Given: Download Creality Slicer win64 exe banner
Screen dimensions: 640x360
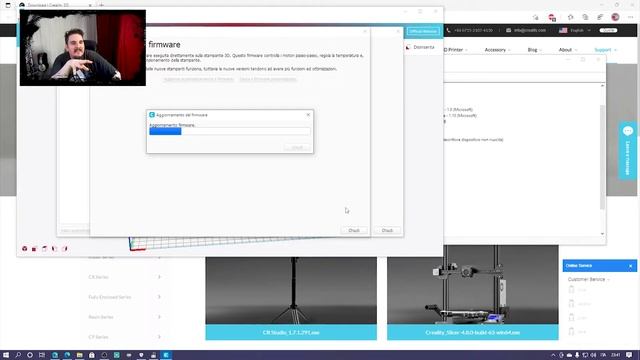Looking at the screenshot, I should [472, 332].
